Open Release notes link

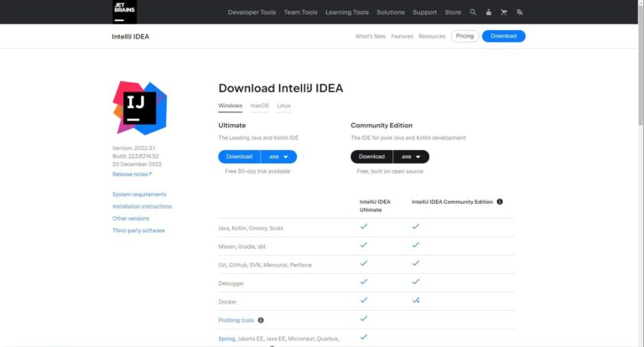tap(132, 174)
